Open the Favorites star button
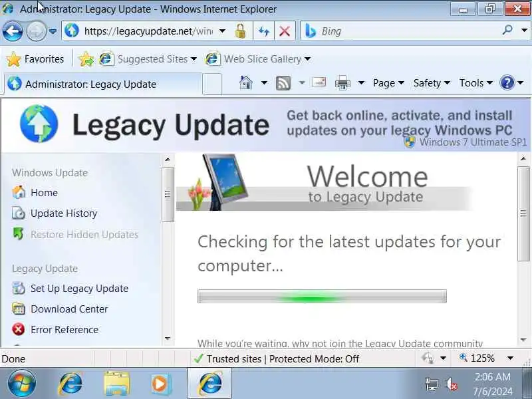 point(35,59)
